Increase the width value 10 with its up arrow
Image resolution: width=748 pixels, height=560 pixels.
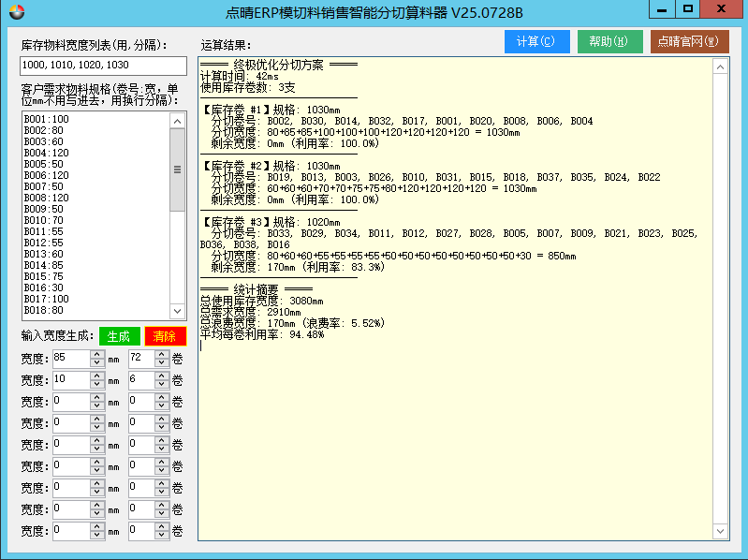tap(97, 375)
